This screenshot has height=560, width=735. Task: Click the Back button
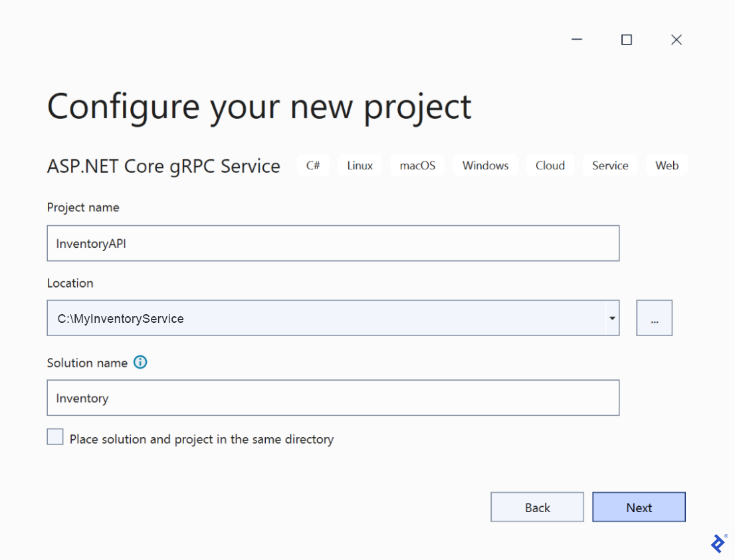(x=537, y=507)
